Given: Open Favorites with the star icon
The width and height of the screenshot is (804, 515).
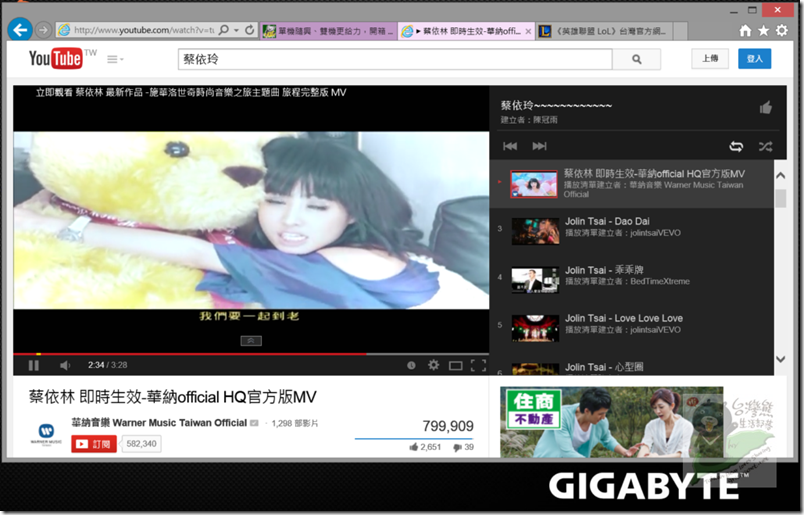Looking at the screenshot, I should pyautogui.click(x=763, y=31).
